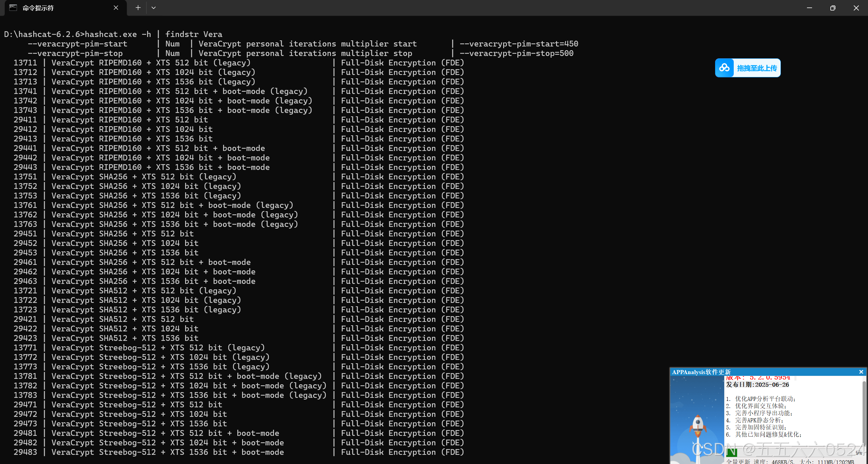Click hash mode 29483 row
The width and height of the screenshot is (868, 464).
(239, 452)
